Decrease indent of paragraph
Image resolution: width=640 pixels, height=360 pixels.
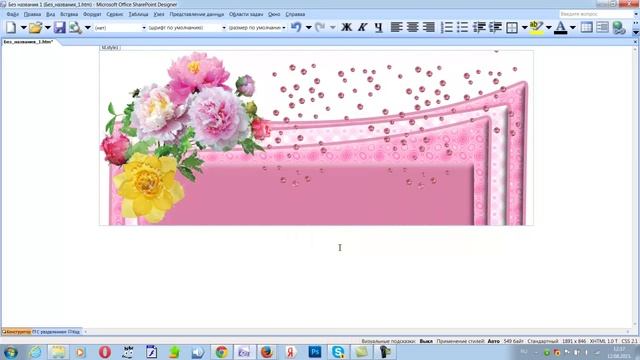coord(479,28)
